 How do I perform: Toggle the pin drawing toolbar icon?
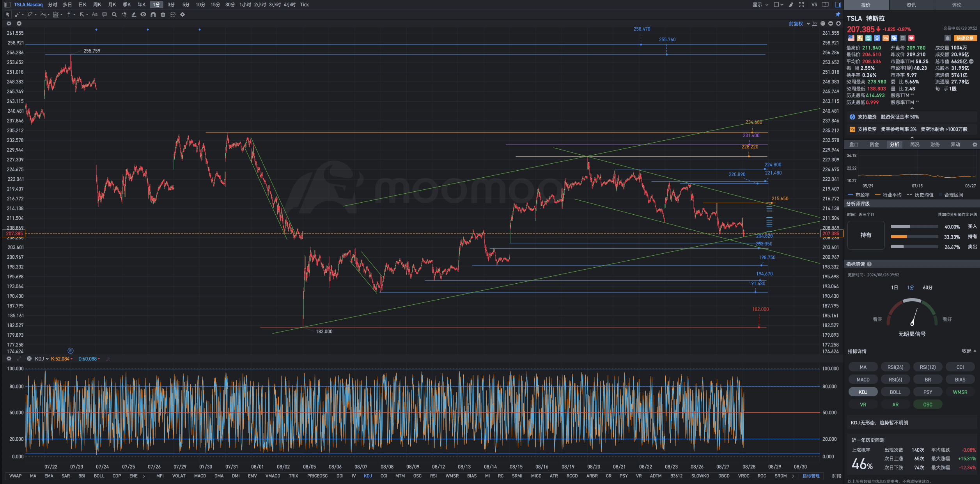coord(838,14)
